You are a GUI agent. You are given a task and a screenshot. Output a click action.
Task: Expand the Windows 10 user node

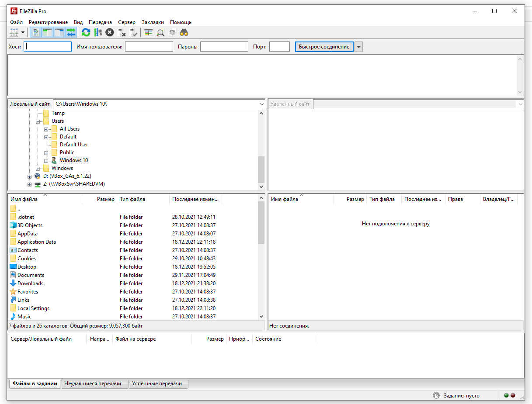click(x=46, y=160)
